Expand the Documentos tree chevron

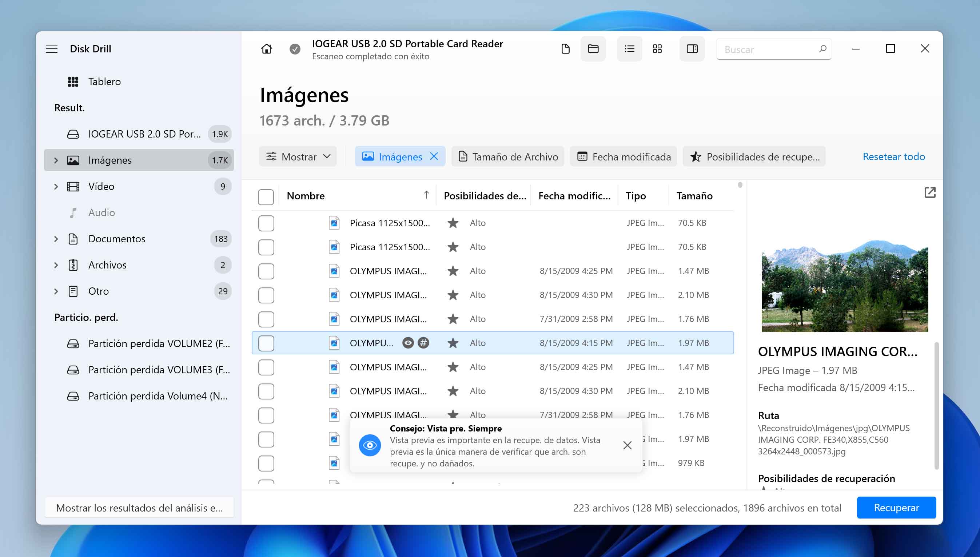56,239
